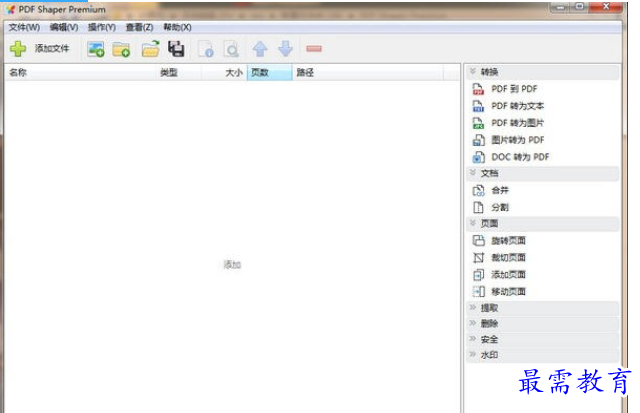Click the 裁切页面 crop icon
640x413 pixels.
point(478,258)
